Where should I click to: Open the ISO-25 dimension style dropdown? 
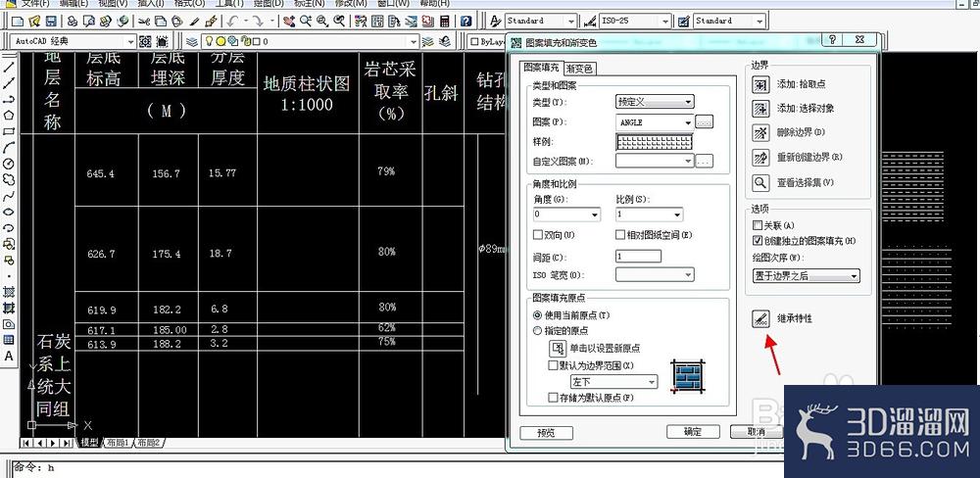click(x=634, y=21)
